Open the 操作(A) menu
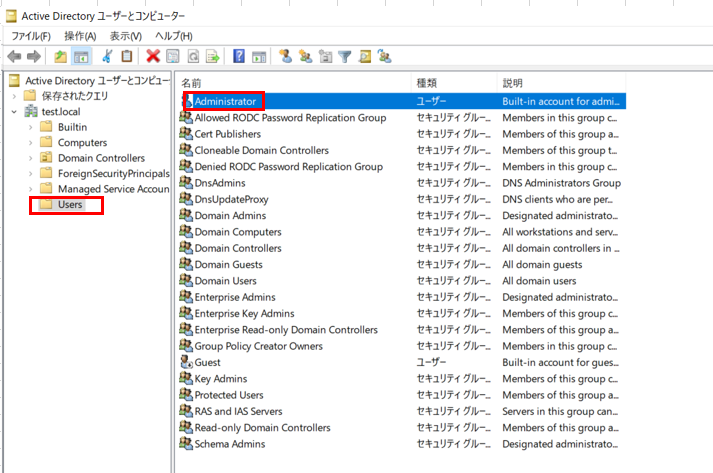Image resolution: width=713 pixels, height=473 pixels. pos(80,36)
